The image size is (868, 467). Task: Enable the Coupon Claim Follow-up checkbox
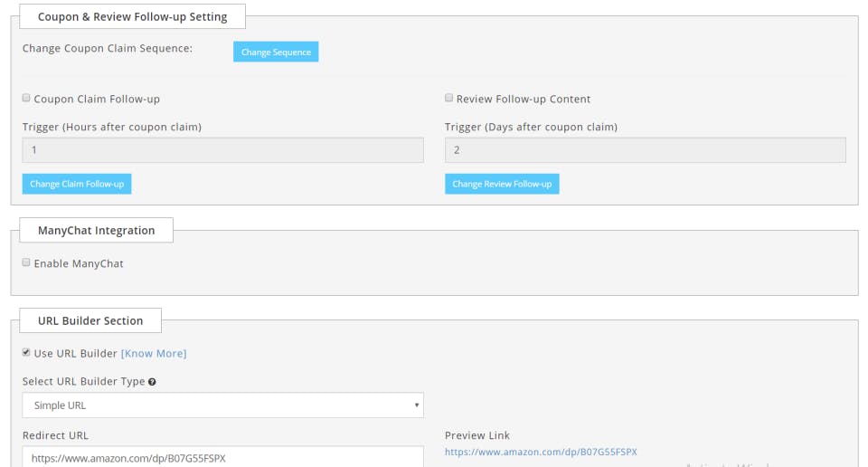(x=26, y=98)
